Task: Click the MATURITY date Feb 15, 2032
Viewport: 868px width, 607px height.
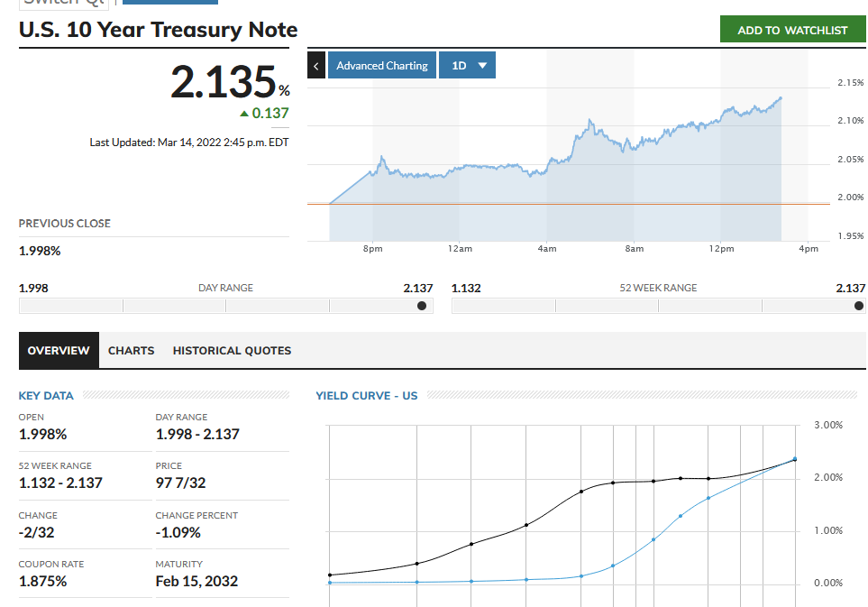Action: pos(196,581)
